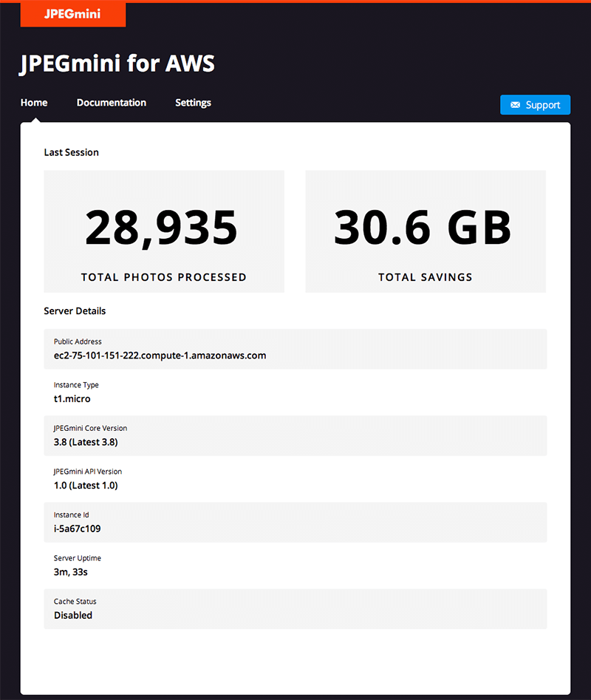This screenshot has width=591, height=700.
Task: Click the "Cache Status" field label
Action: (75, 602)
